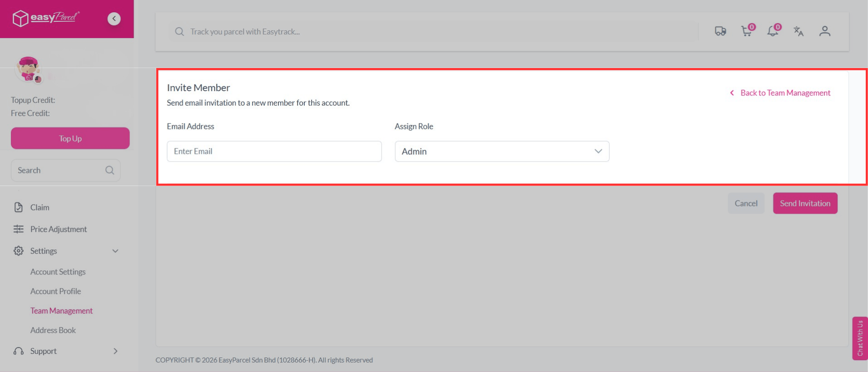The image size is (868, 372).
Task: Click the Price Adjustment sliders icon
Action: click(x=19, y=229)
